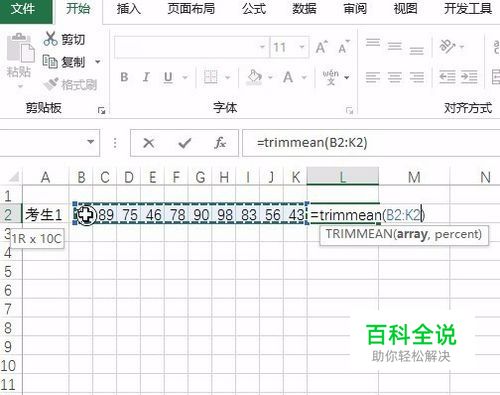Open text orientation dropdown arrow
This screenshot has width=500, height=395.
coord(462,47)
